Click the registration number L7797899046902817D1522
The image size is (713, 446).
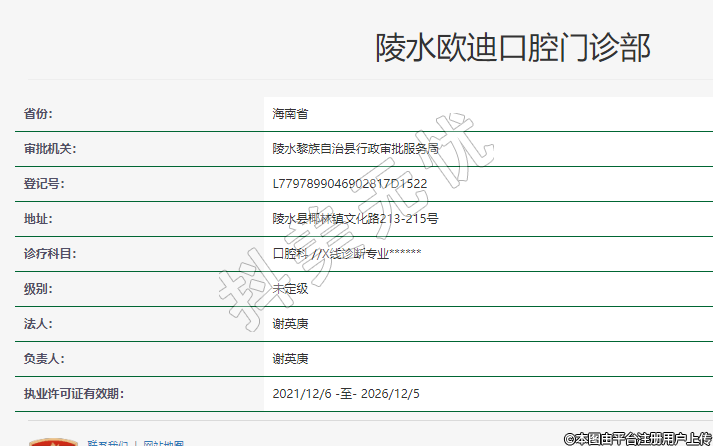pos(349,184)
